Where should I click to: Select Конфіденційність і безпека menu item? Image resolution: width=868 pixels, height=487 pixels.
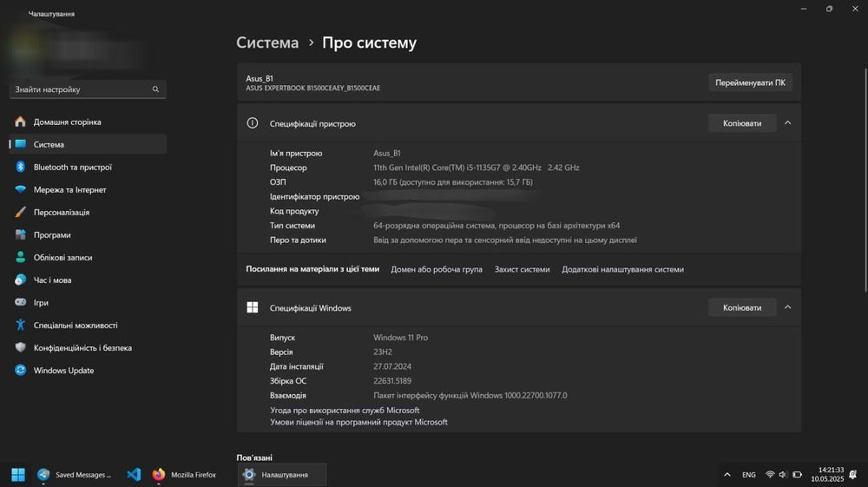coord(82,348)
